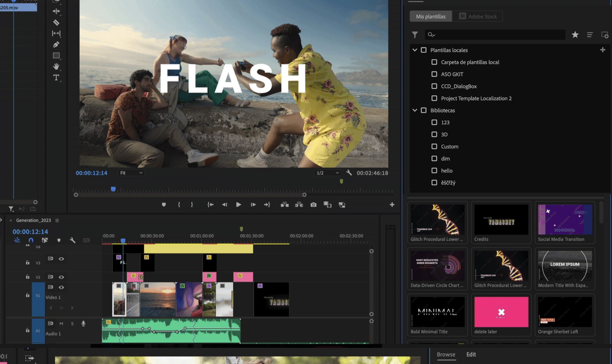
Task: Toggle visibility eye icon on V1 track
Action: 61,287
